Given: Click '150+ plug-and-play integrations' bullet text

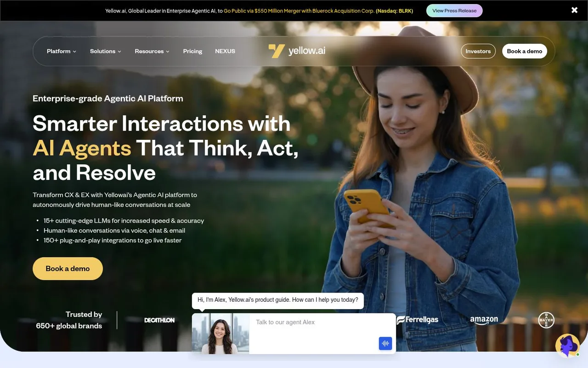Looking at the screenshot, I should tap(113, 240).
